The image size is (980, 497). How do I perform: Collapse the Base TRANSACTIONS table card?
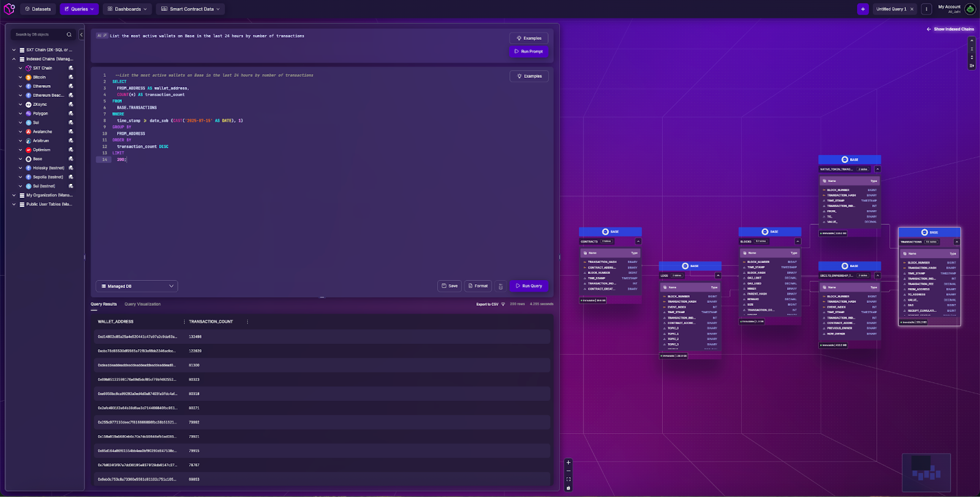click(957, 242)
